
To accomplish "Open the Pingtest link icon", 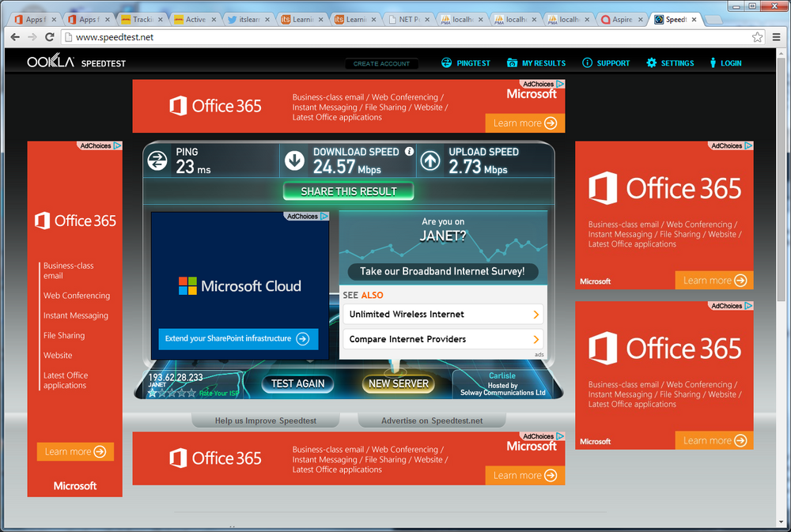I will [x=446, y=62].
